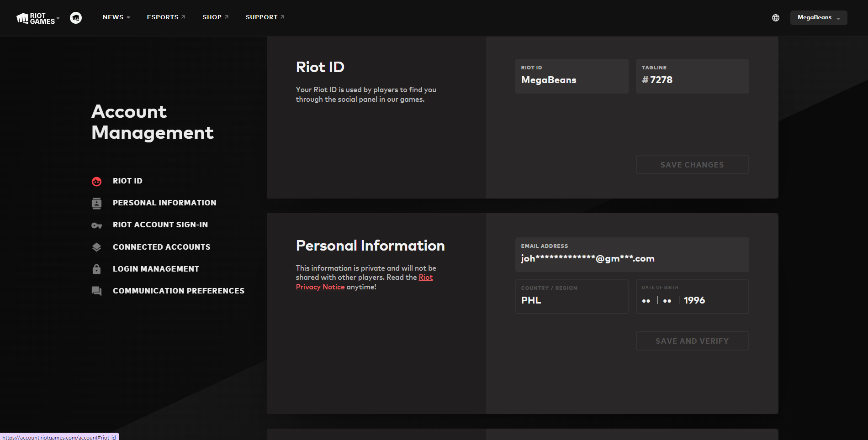The height and width of the screenshot is (440, 868).
Task: Expand the News dropdown menu
Action: coord(116,17)
